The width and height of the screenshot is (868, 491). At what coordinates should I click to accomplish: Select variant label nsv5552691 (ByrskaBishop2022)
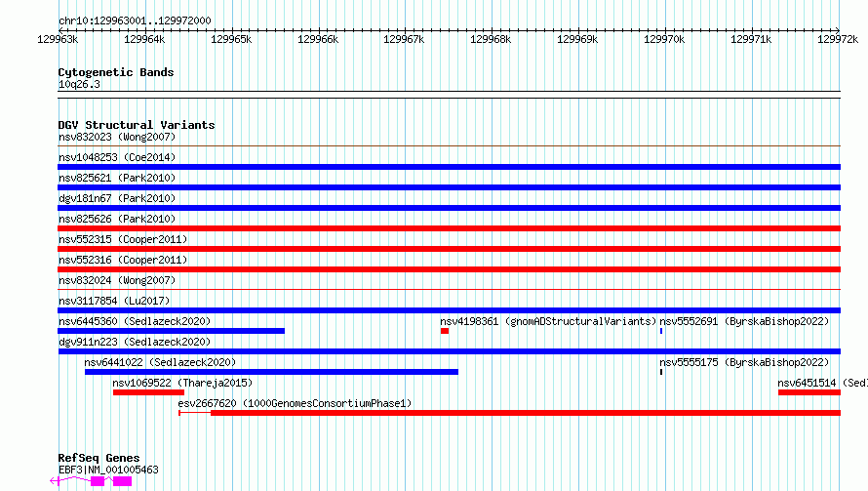pos(744,321)
